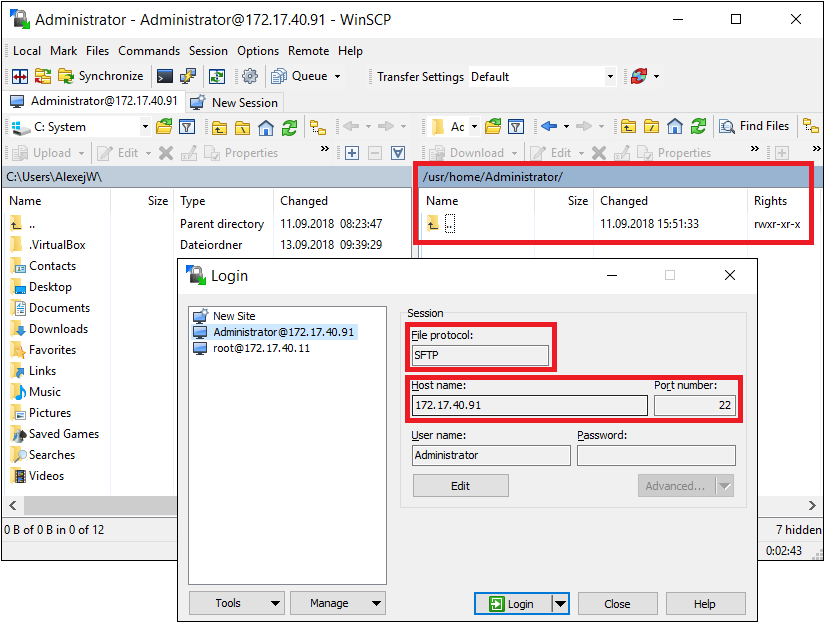Click the New Session monitor icon
825x623 pixels.
coord(196,102)
